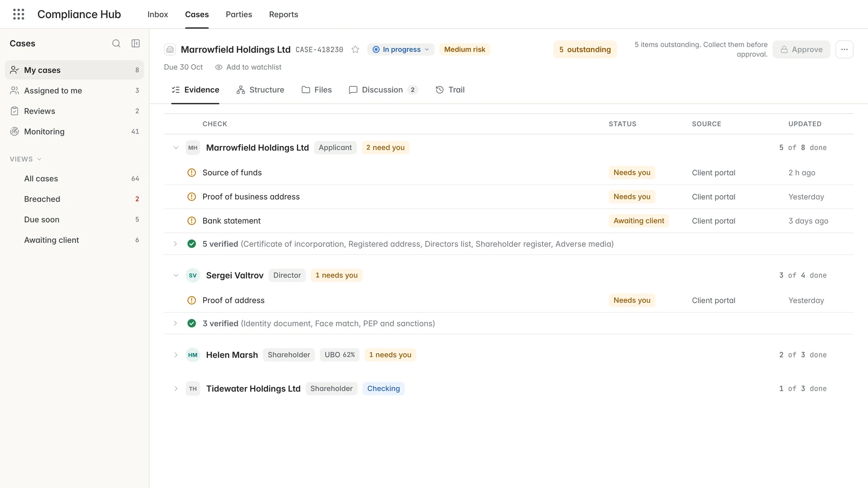Click the TH avatar for Tidewater Holdings
This screenshot has width=868, height=488.
(x=193, y=389)
